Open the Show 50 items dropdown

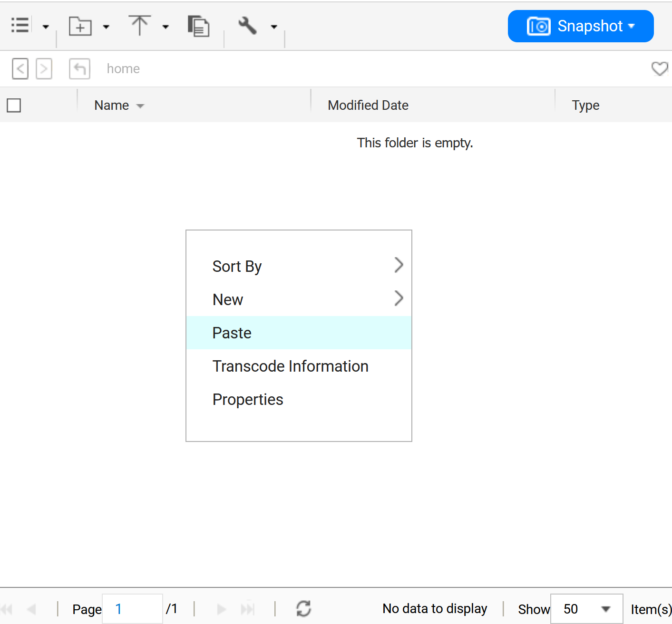[586, 609]
